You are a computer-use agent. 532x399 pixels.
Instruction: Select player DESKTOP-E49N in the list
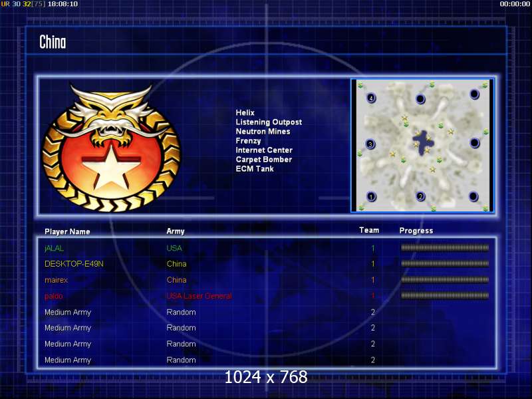pyautogui.click(x=74, y=264)
